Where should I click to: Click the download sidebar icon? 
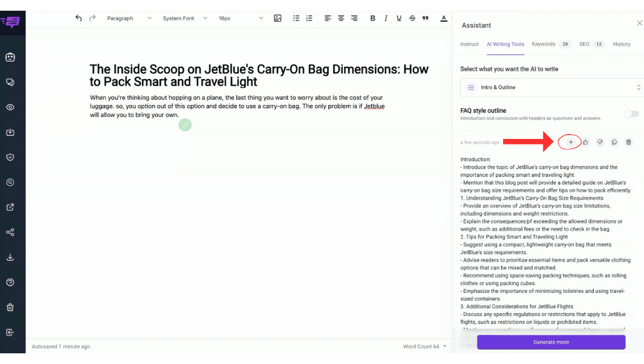pos(10,257)
